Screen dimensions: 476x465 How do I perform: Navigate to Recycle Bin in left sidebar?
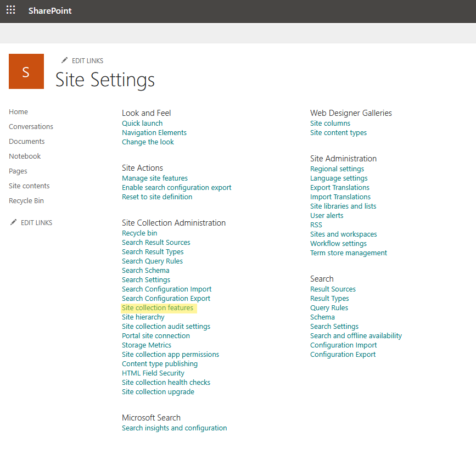[x=26, y=200]
